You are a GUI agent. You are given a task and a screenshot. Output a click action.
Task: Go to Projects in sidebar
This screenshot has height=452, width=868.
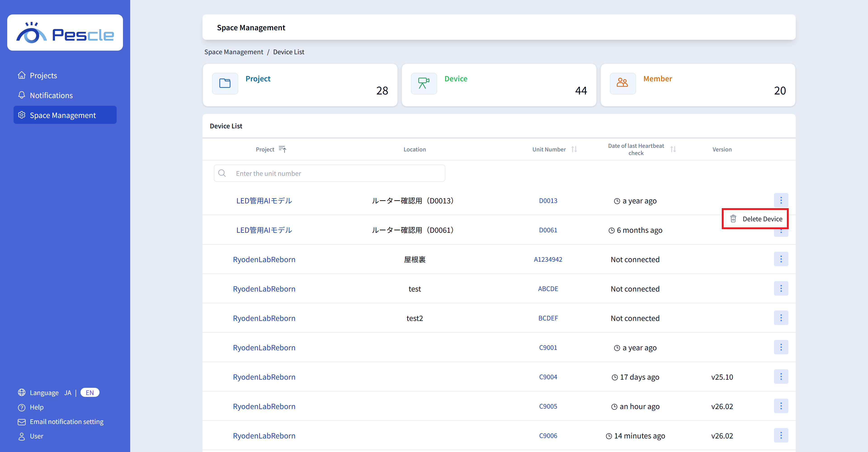point(43,75)
